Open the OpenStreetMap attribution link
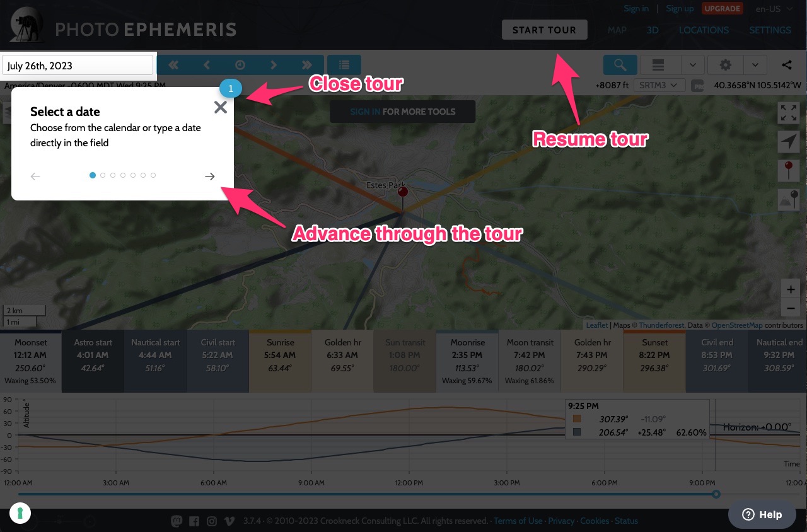807x532 pixels. pos(737,325)
